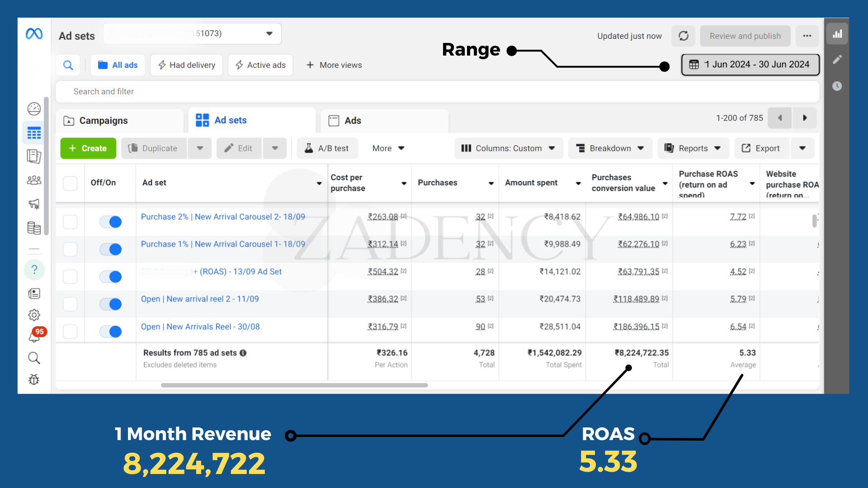This screenshot has width=868, height=488.
Task: Open the audiences people icon in the left sidebar
Action: (x=34, y=180)
